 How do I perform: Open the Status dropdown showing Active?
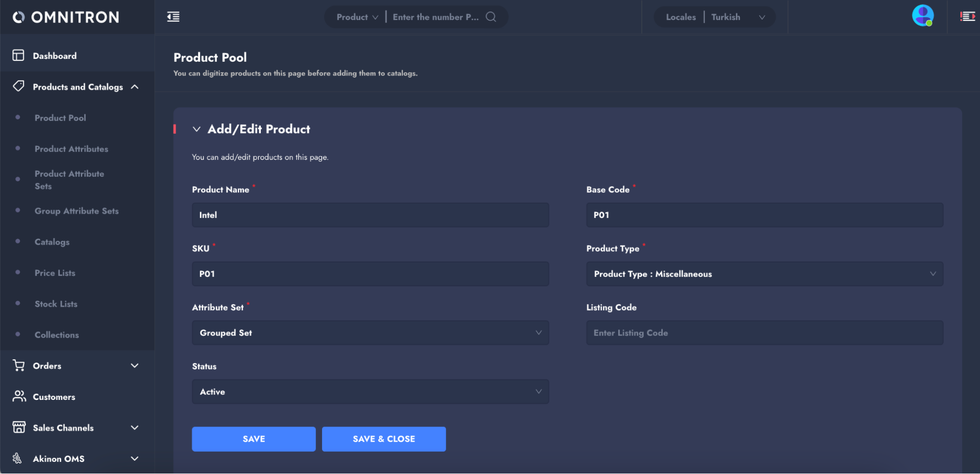pos(370,392)
